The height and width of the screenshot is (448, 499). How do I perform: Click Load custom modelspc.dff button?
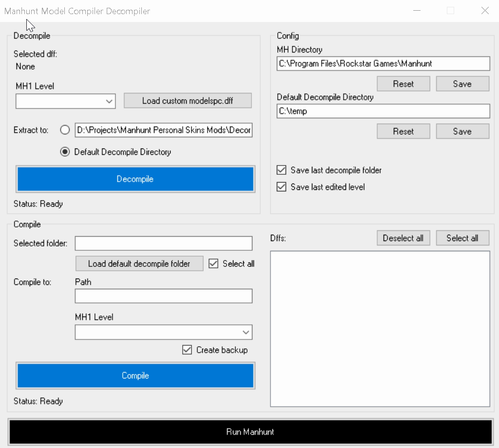[188, 101]
